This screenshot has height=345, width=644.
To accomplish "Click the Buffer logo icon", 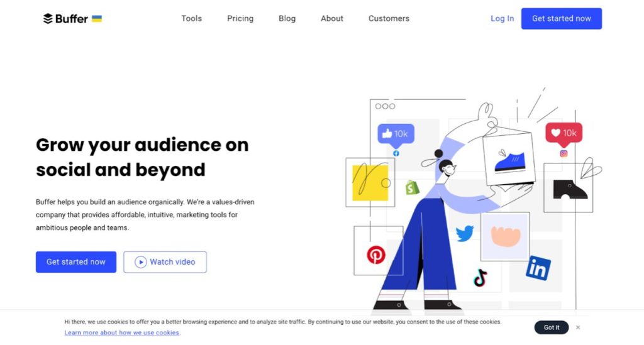I will (x=48, y=19).
